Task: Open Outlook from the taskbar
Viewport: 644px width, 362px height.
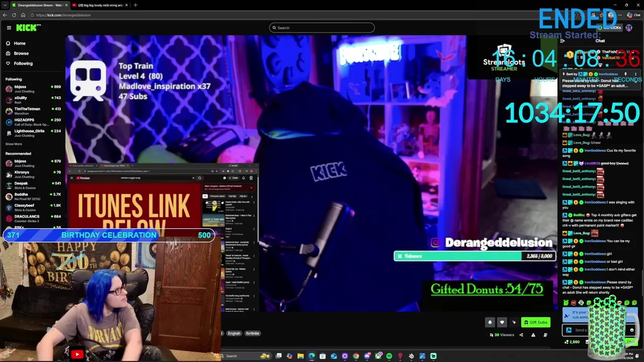Action: pyautogui.click(x=334, y=356)
